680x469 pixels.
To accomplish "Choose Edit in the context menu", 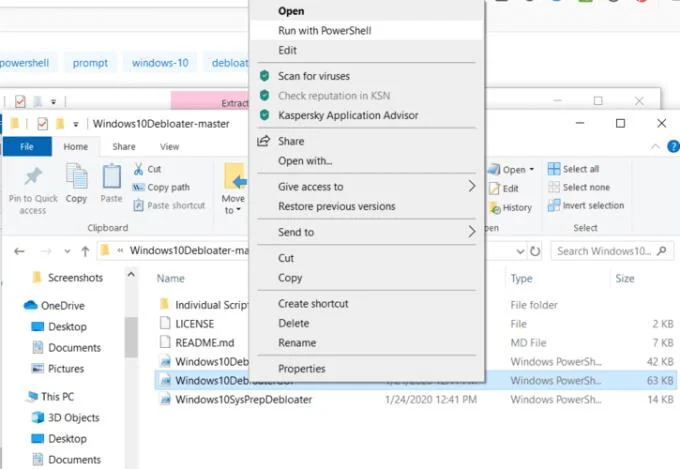I will click(367, 50).
